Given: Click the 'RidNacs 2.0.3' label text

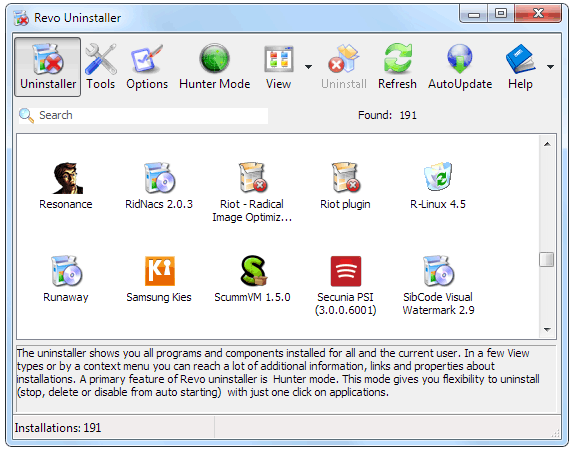Looking at the screenshot, I should pyautogui.click(x=159, y=204).
